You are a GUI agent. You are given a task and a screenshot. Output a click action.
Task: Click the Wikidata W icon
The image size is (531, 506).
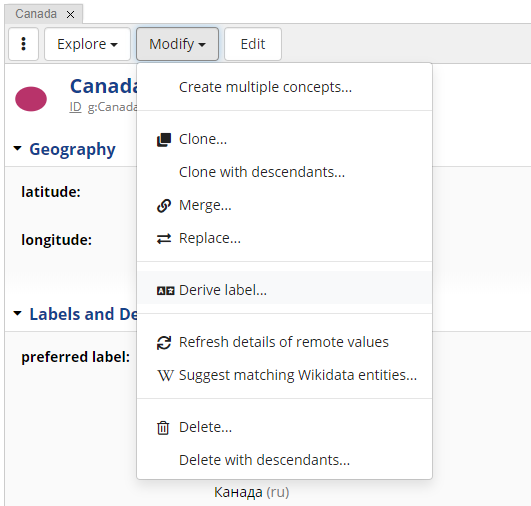click(165, 375)
